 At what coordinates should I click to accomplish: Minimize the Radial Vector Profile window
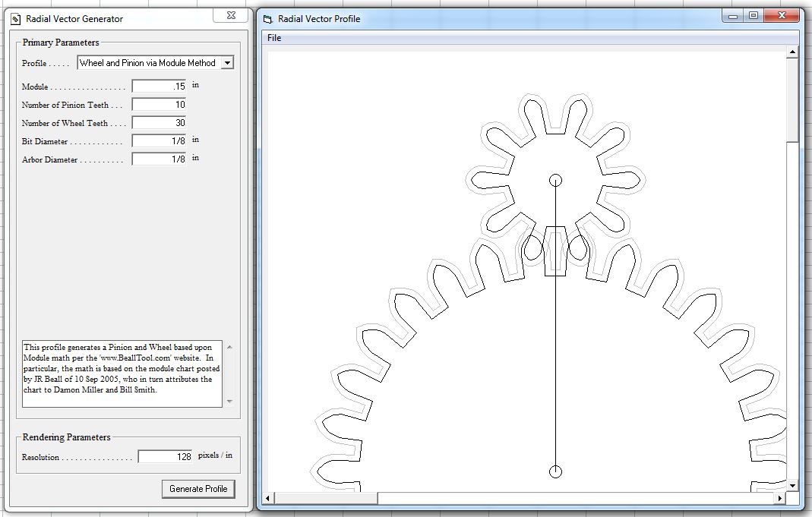click(732, 14)
